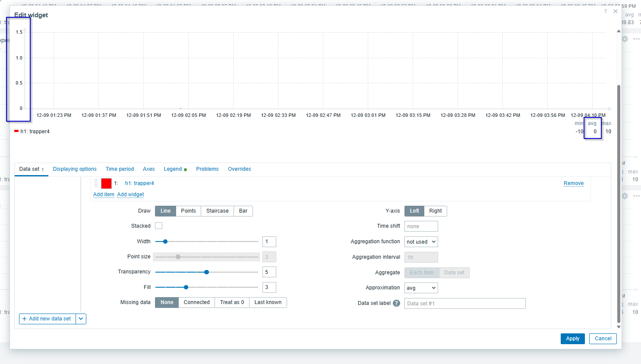
Task: Click the Data set label help icon
Action: [x=396, y=303]
